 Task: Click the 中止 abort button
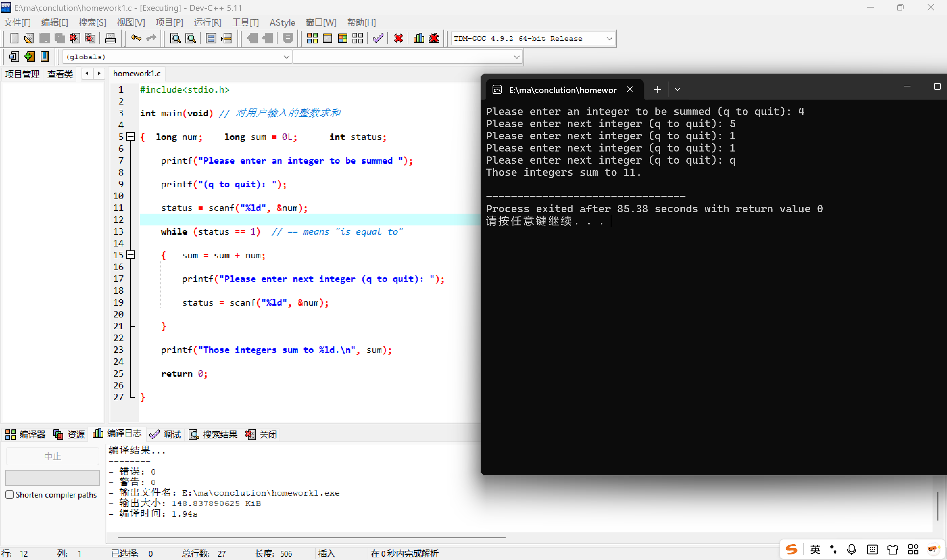click(53, 456)
